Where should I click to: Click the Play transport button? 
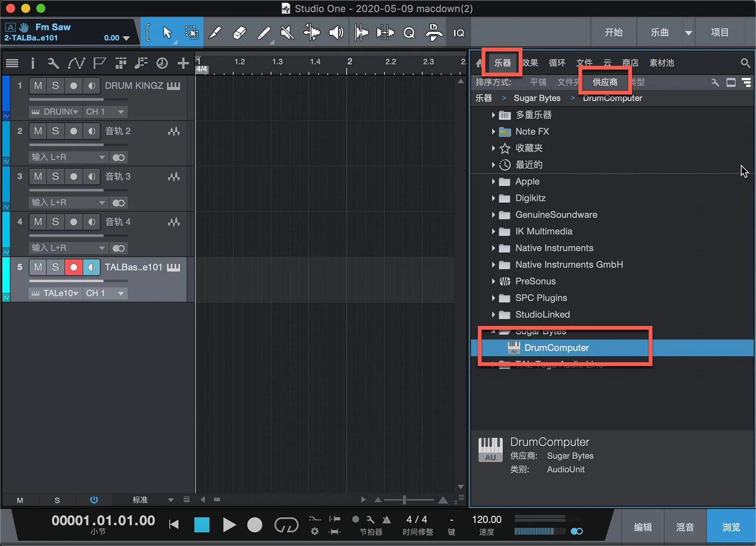click(229, 525)
